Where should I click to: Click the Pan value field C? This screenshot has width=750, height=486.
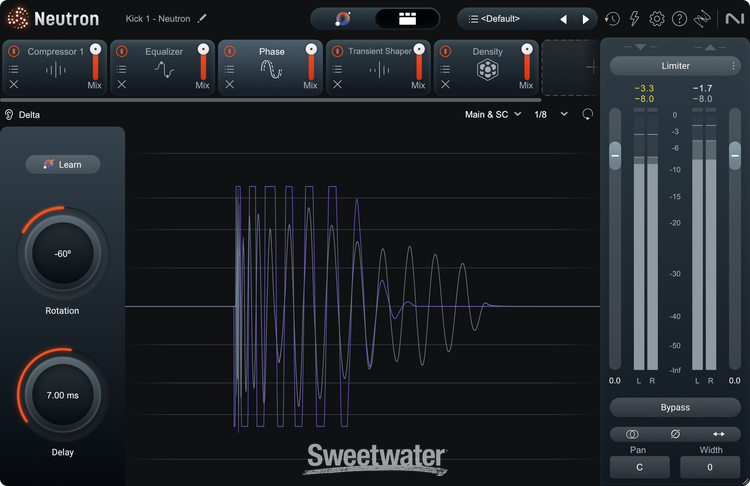tap(640, 467)
